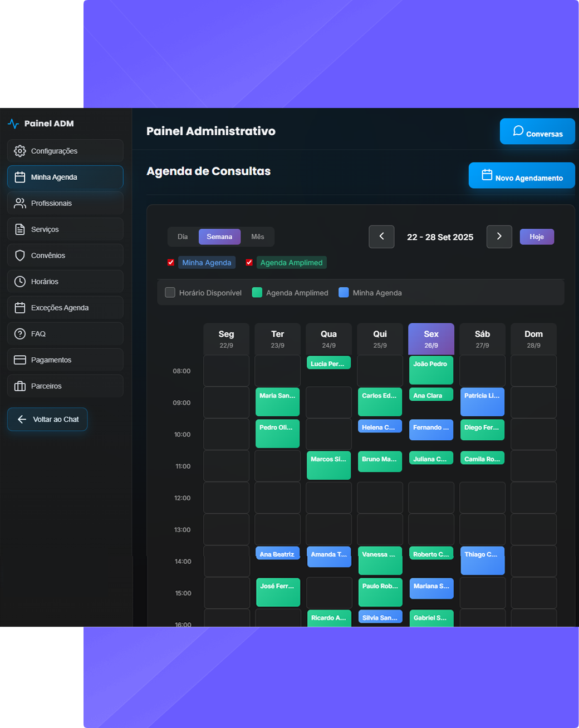Click the FAQ question mark icon
The image size is (579, 728).
click(x=20, y=334)
